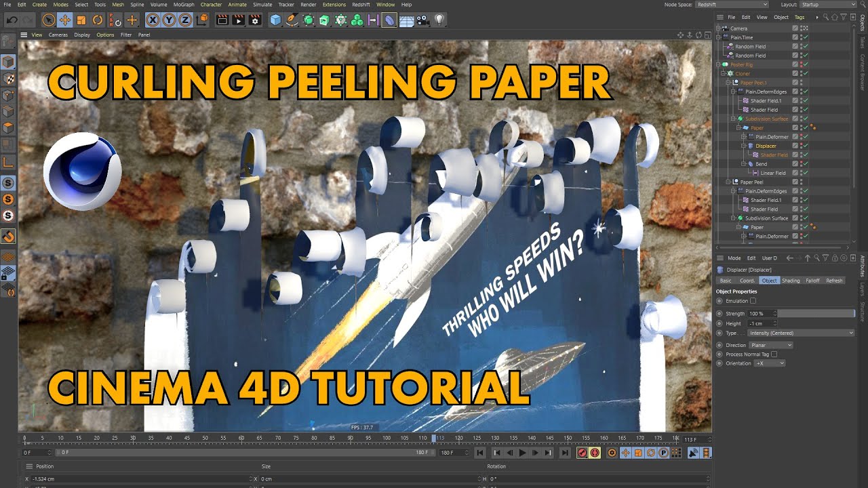Screen dimensions: 868x488
Task: Click Render to Picture Viewer icon
Action: (x=238, y=20)
